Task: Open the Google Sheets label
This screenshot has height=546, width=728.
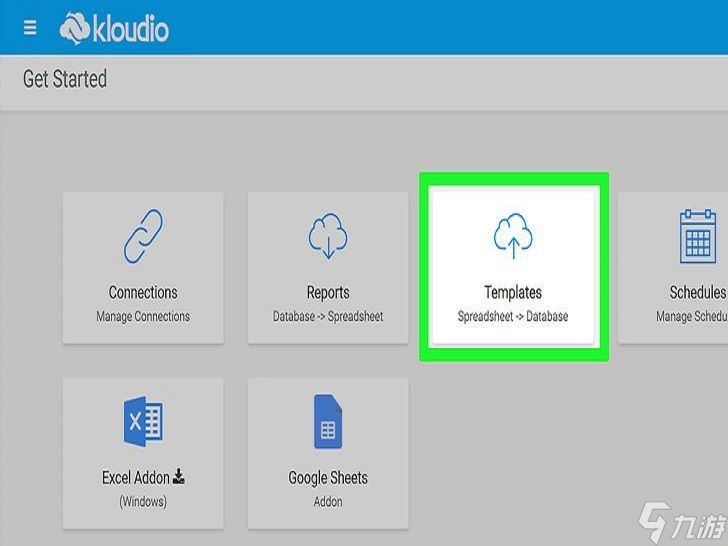Action: [x=328, y=478]
